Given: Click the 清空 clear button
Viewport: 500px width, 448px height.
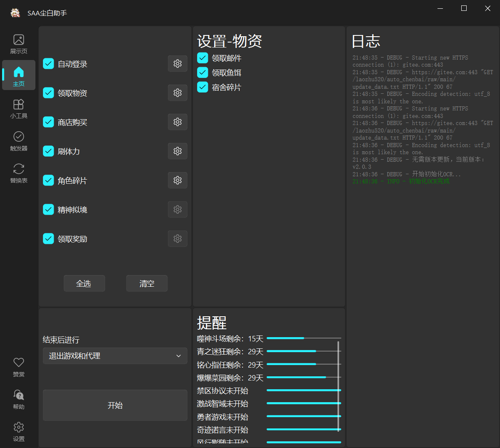Looking at the screenshot, I should (x=147, y=283).
